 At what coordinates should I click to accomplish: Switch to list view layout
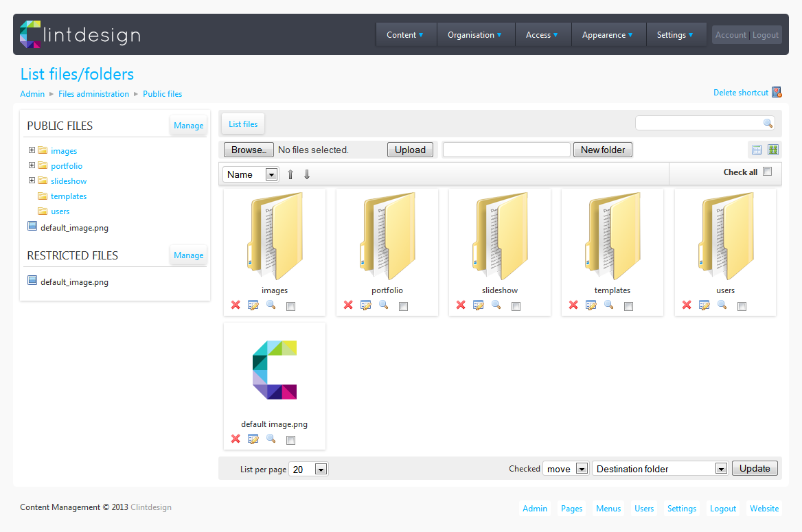point(757,150)
